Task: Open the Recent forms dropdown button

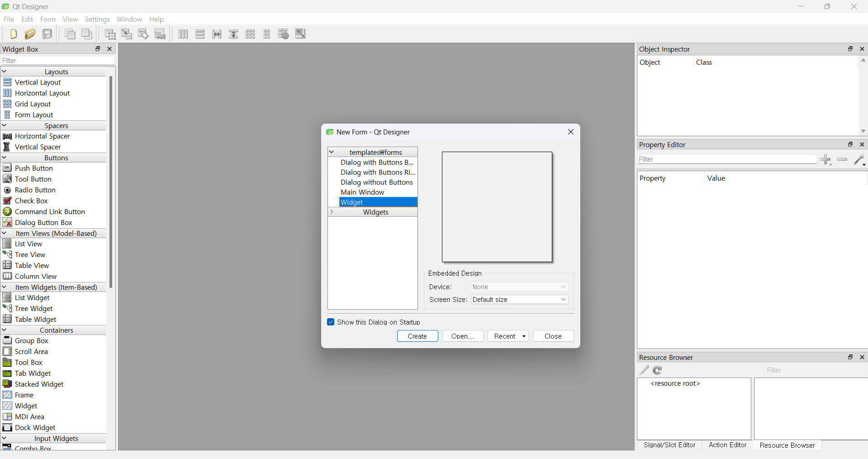Action: click(x=508, y=336)
